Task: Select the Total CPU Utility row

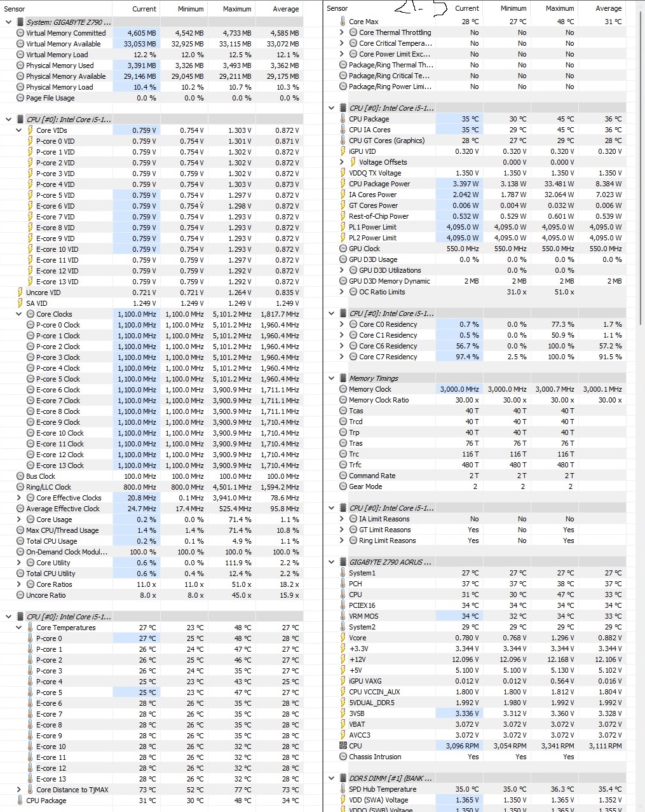Action: pyautogui.click(x=151, y=574)
